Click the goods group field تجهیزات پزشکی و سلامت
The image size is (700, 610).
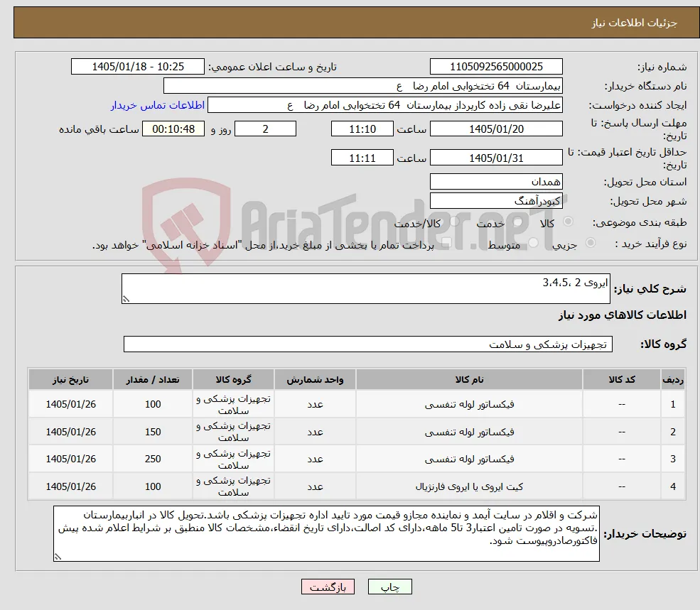[x=368, y=344]
